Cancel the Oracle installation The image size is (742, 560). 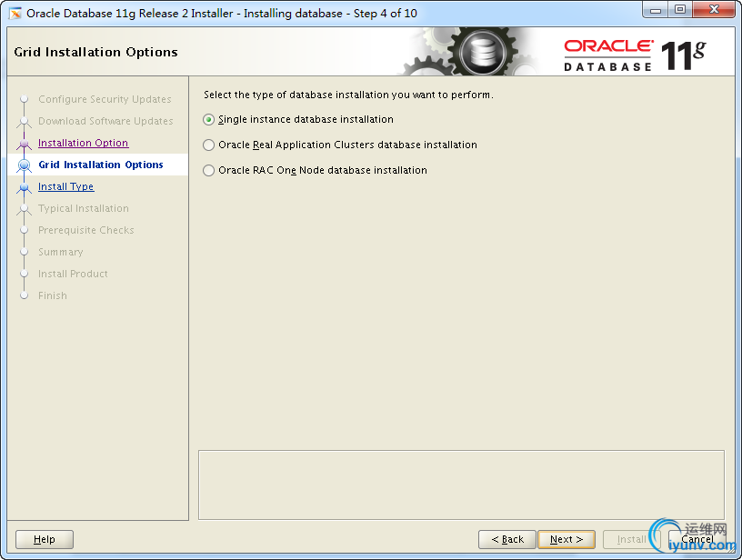coord(697,539)
